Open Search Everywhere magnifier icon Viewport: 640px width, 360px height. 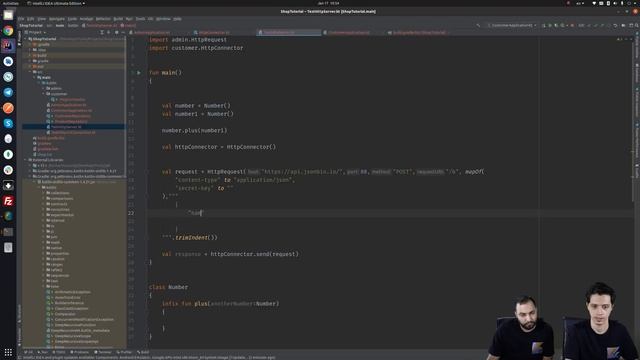tap(636, 25)
